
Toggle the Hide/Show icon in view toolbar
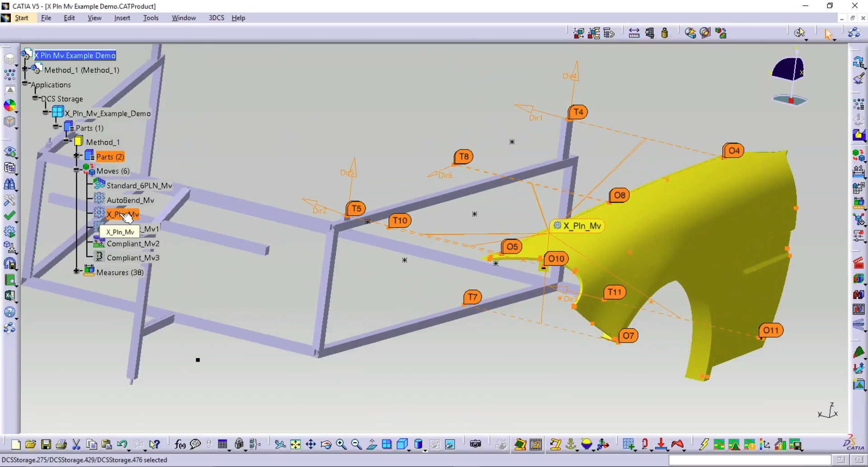[x=435, y=444]
